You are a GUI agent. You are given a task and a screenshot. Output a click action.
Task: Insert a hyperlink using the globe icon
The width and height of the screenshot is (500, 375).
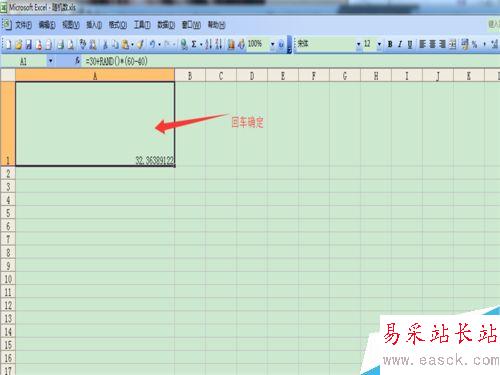pos(184,44)
